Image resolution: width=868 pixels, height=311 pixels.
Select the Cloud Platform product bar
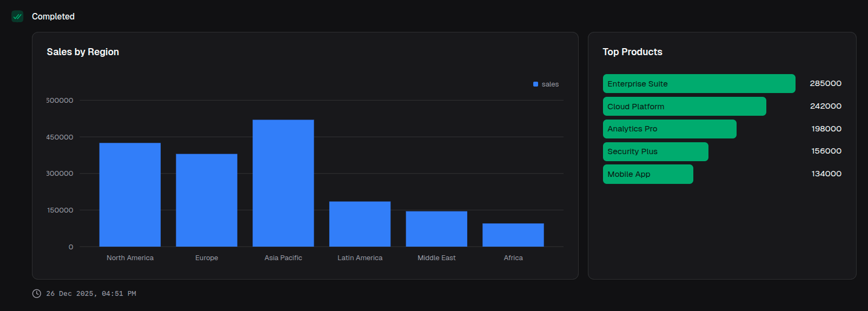[x=684, y=107]
